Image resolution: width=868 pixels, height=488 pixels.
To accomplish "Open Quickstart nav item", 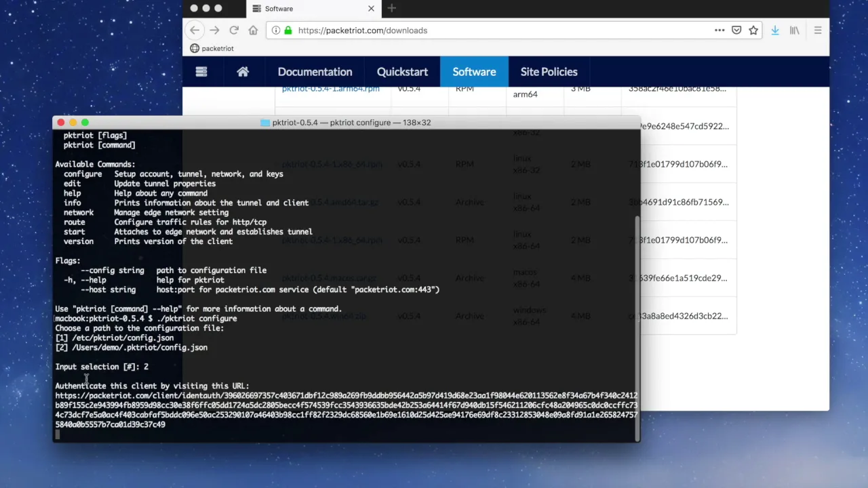I will pos(402,72).
